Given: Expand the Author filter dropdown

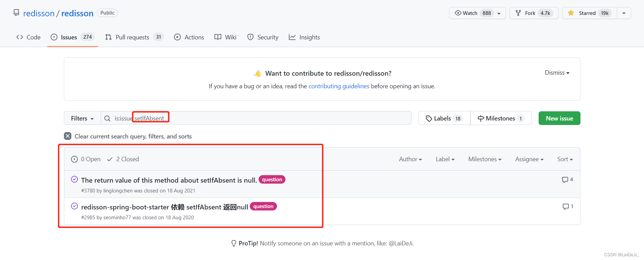Looking at the screenshot, I should [x=410, y=159].
